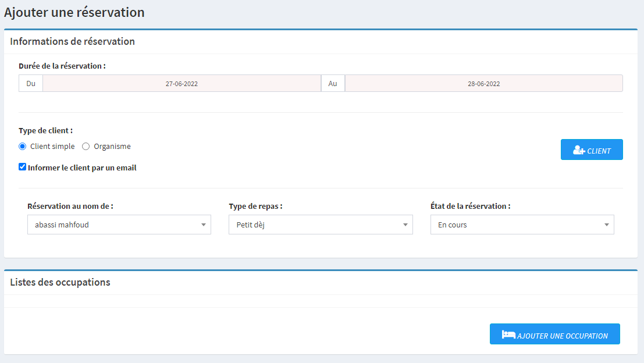Click the arrow beside Petit dèj

click(x=405, y=225)
